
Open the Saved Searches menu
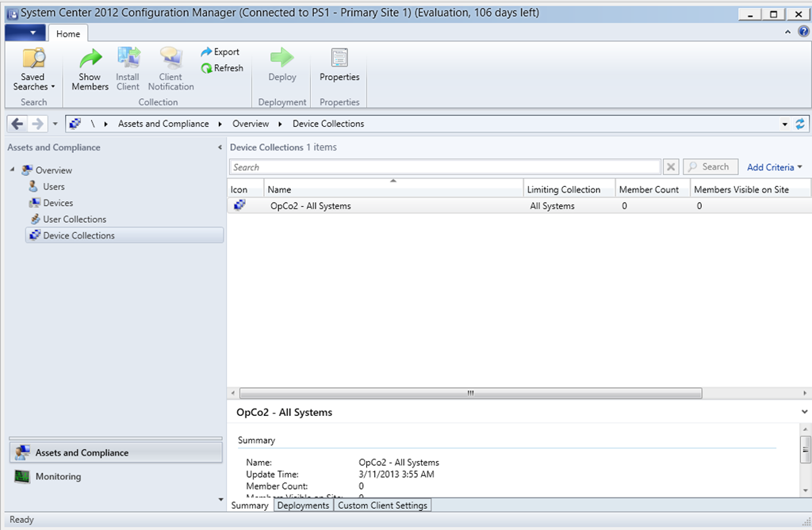pos(33,70)
